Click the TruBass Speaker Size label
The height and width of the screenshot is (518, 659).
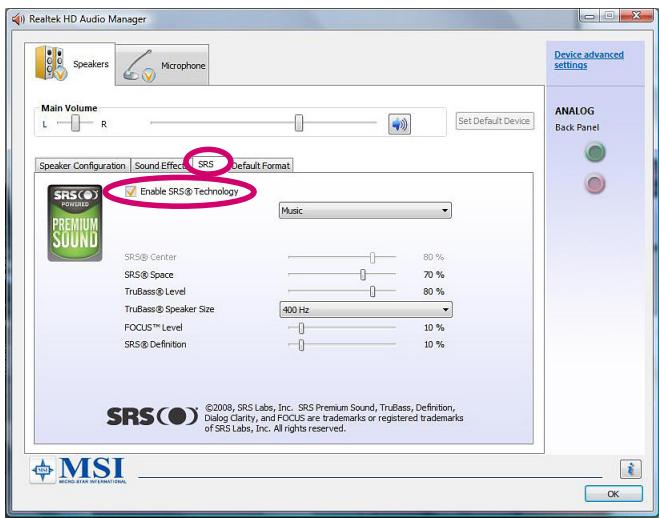(x=169, y=309)
